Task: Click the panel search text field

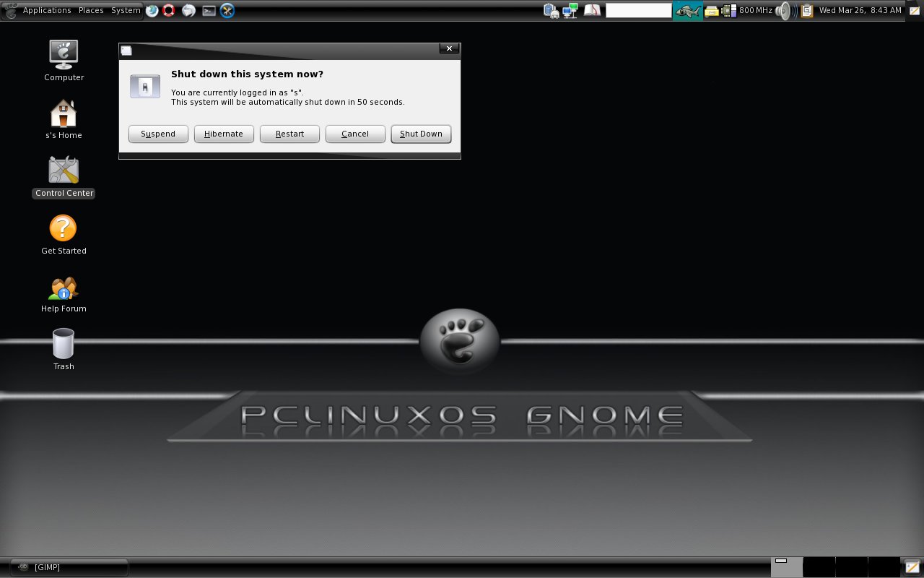Action: click(x=639, y=10)
